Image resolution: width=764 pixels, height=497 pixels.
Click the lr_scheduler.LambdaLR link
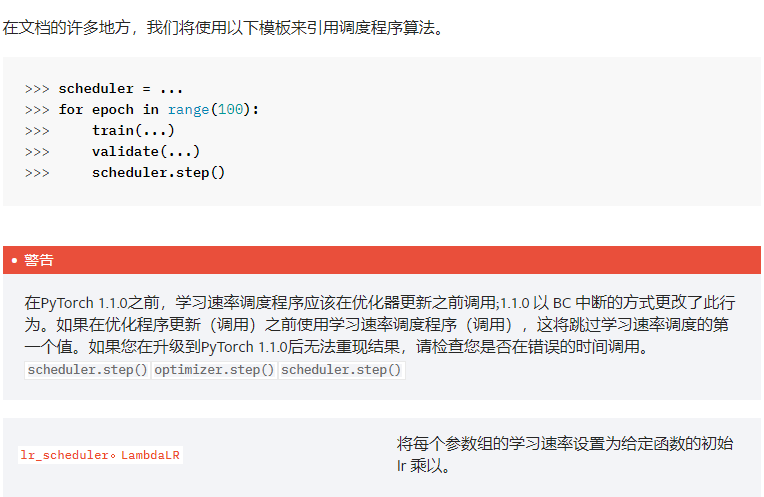[100, 455]
